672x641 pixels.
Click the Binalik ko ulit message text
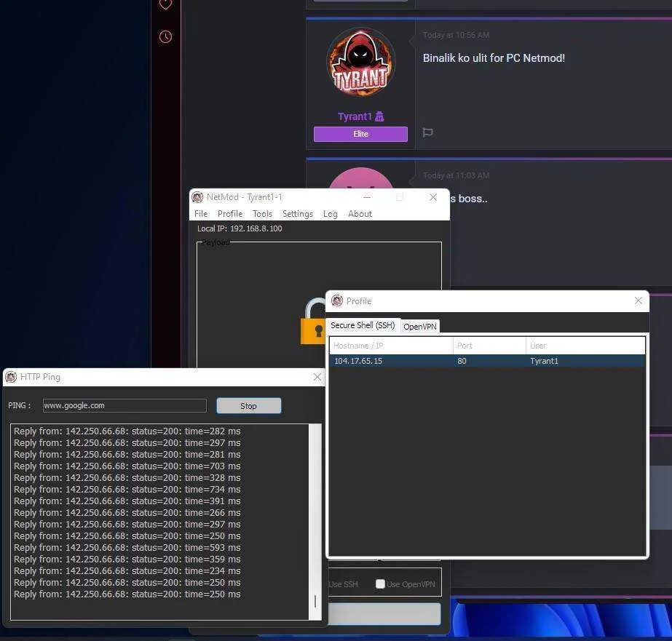[x=494, y=58]
